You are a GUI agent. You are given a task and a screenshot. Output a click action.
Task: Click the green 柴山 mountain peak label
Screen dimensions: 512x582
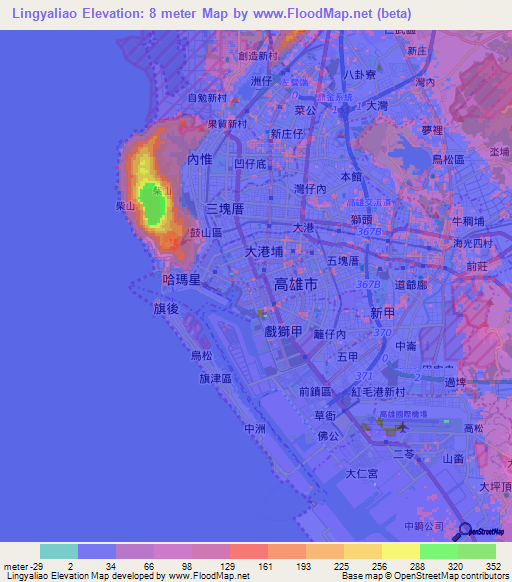(x=162, y=191)
